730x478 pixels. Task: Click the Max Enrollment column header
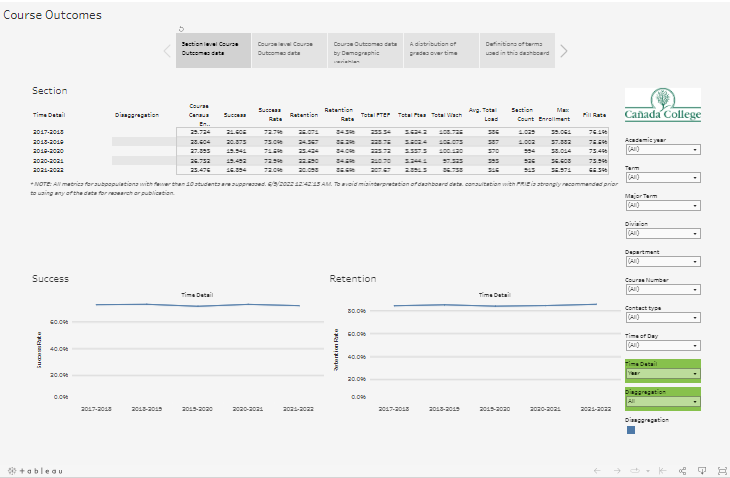(554, 114)
